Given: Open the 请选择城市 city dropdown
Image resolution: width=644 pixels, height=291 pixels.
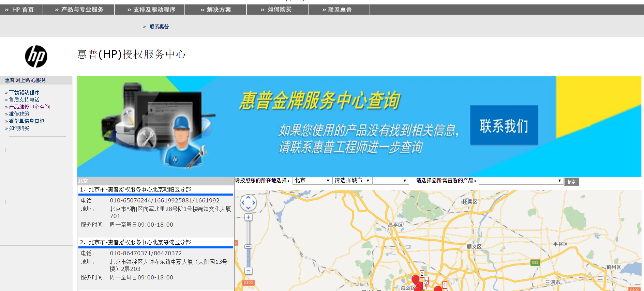Looking at the screenshot, I should (352, 181).
